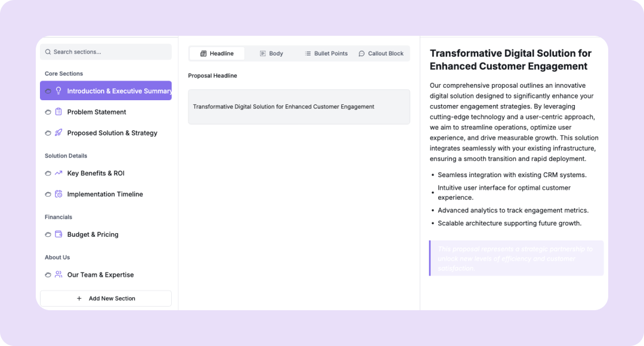Select the Key Benefits & ROI section
The image size is (644, 346).
click(x=96, y=174)
